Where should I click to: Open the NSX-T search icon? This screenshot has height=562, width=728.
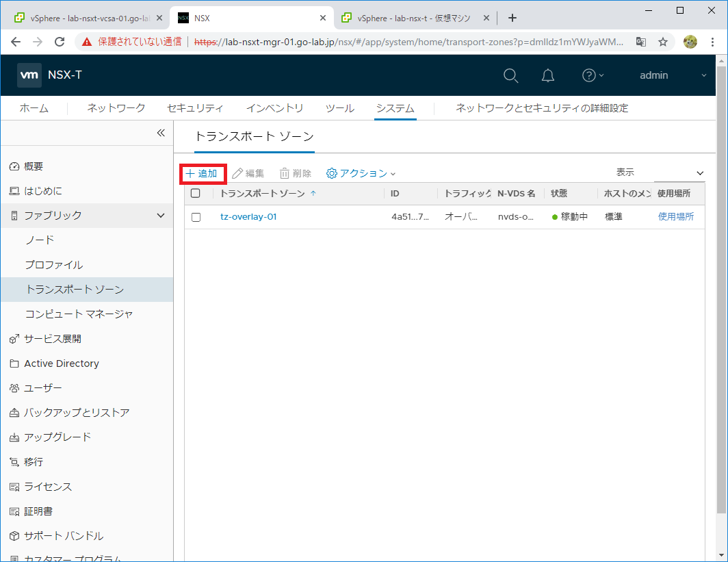pos(510,75)
